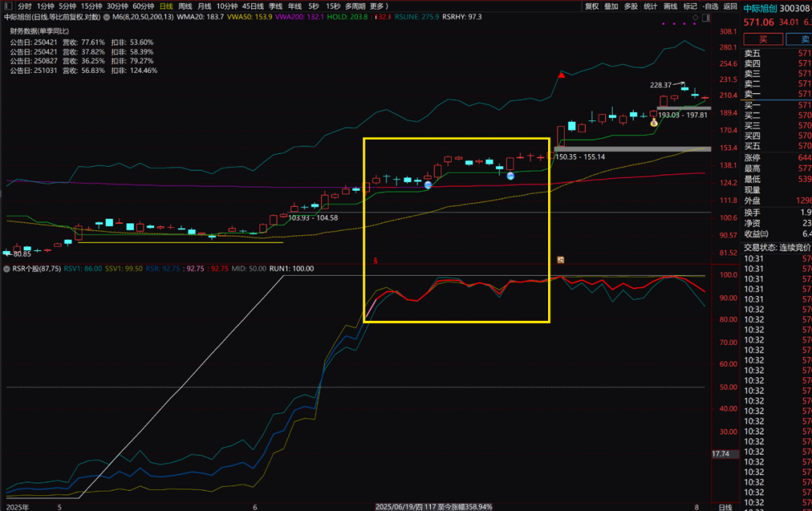Click the HOLD: 203.8 legend value
812x511 pixels.
tap(347, 17)
